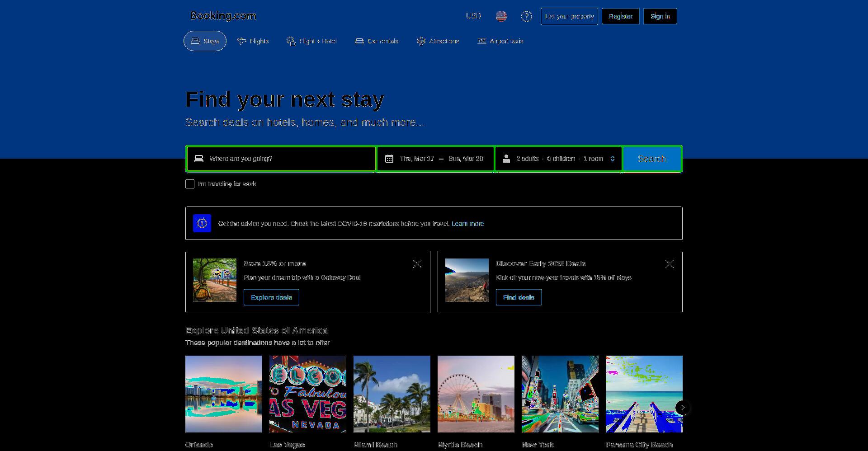Click the bed icon in destination field
This screenshot has width=868, height=451.
199,159
